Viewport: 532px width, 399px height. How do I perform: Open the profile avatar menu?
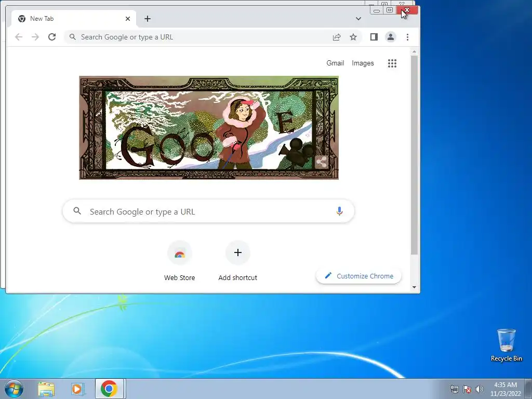tap(391, 37)
